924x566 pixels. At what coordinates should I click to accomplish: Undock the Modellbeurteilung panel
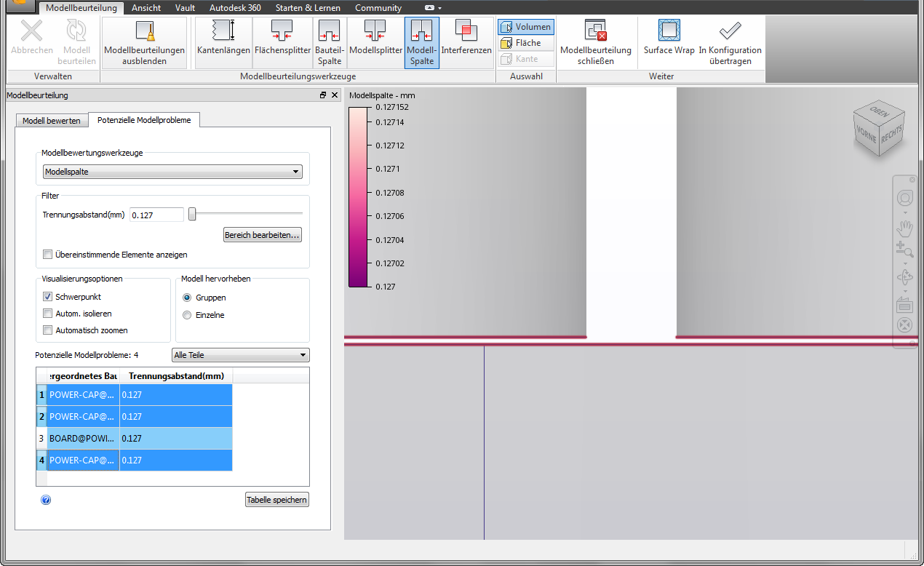[x=323, y=95]
